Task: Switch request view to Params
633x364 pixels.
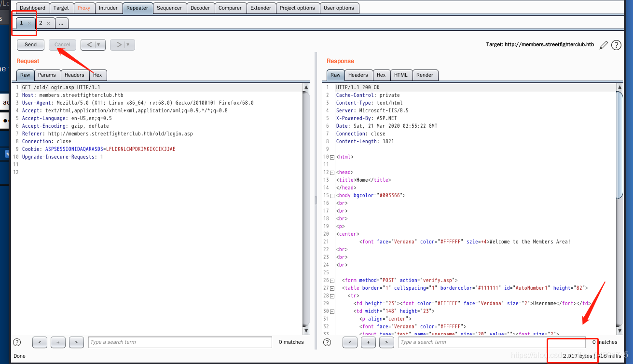Action: pyautogui.click(x=47, y=75)
